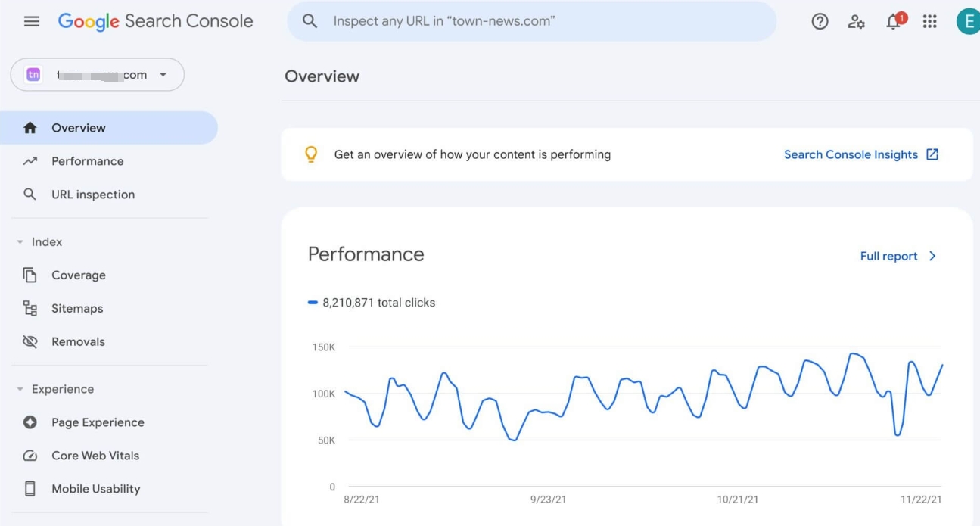The height and width of the screenshot is (526, 980).
Task: Open Users and settings icon
Action: pyautogui.click(x=857, y=21)
